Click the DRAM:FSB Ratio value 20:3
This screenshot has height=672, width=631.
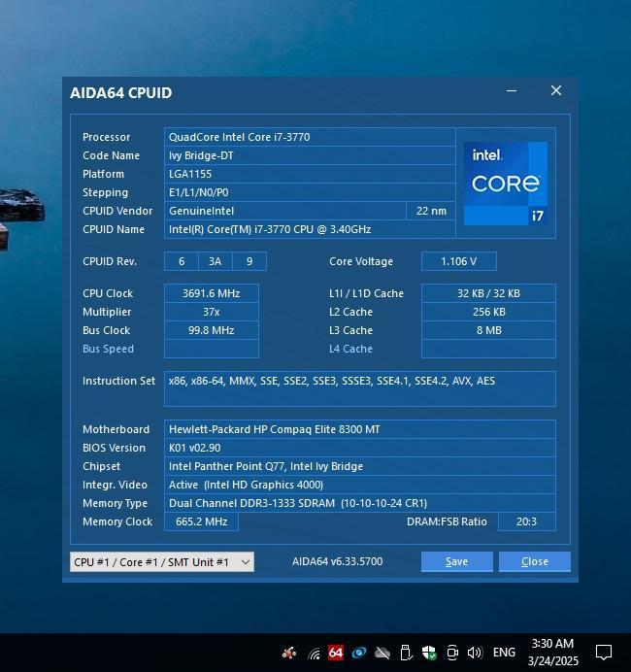tap(526, 521)
